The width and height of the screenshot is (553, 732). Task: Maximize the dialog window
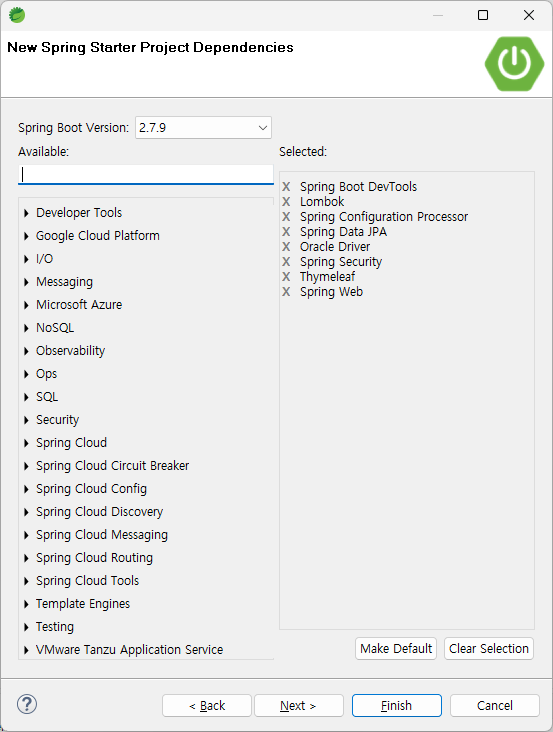(483, 15)
